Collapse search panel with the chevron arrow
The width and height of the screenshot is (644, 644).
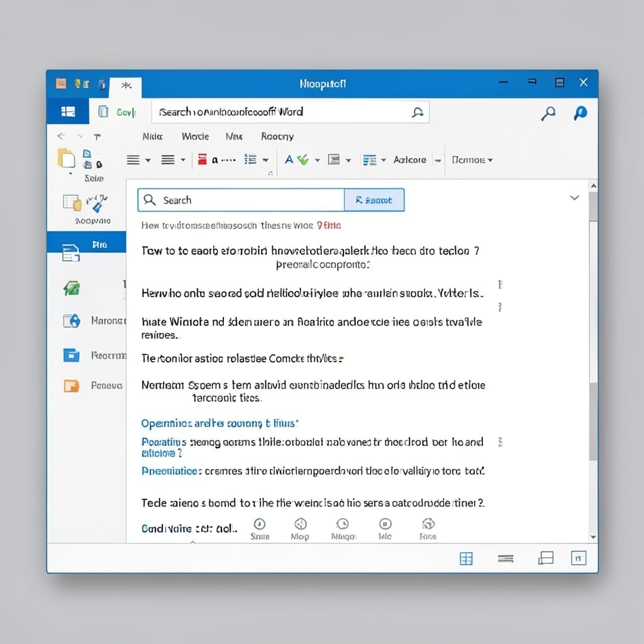click(575, 198)
